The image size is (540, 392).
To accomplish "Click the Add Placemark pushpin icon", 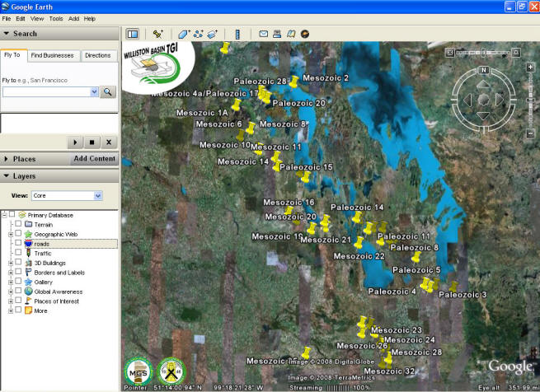I will [157, 34].
